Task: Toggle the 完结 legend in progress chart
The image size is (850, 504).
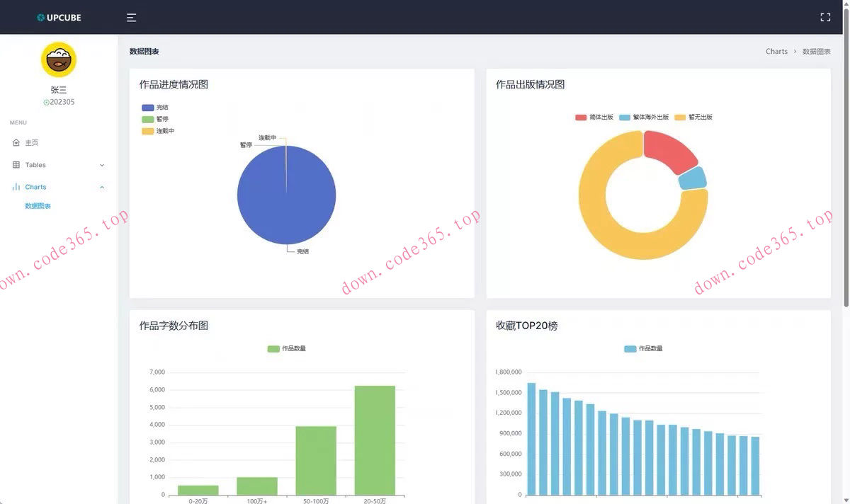Action: [155, 108]
